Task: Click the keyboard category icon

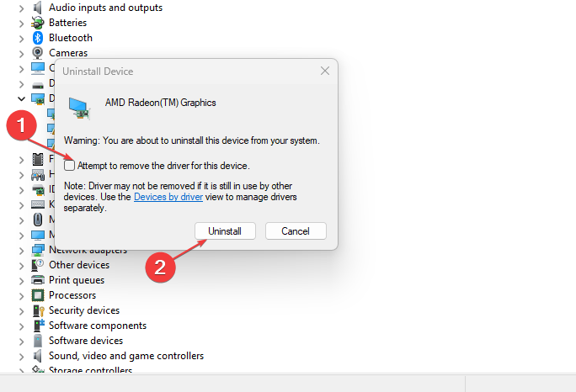Action: coord(37,204)
